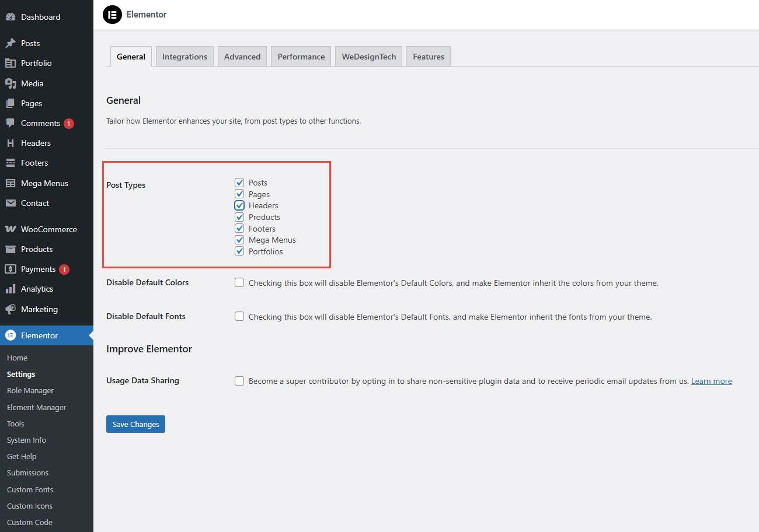Click the Save Changes button
Screen dimensions: 759x532
coord(135,424)
